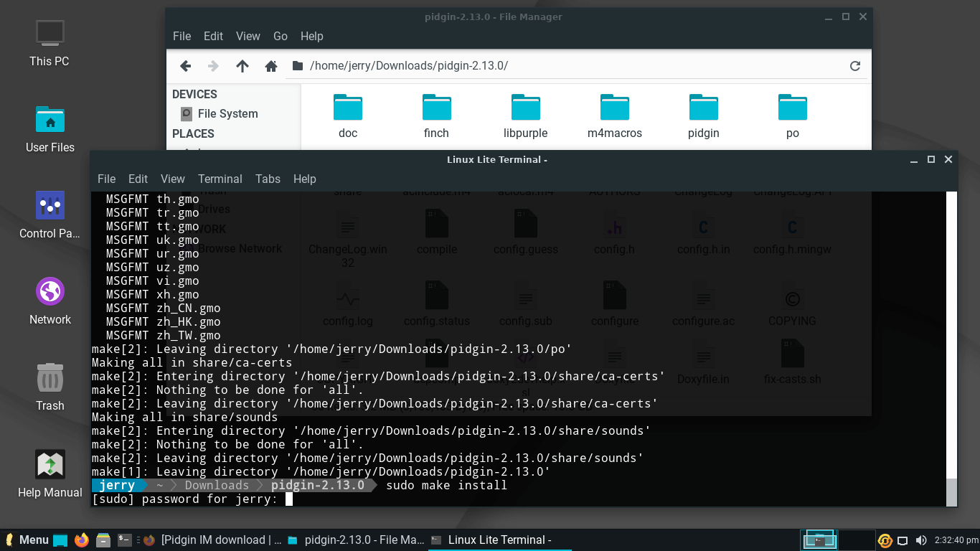
Task: Launch Firefox from the taskbar launcher
Action: click(x=82, y=540)
